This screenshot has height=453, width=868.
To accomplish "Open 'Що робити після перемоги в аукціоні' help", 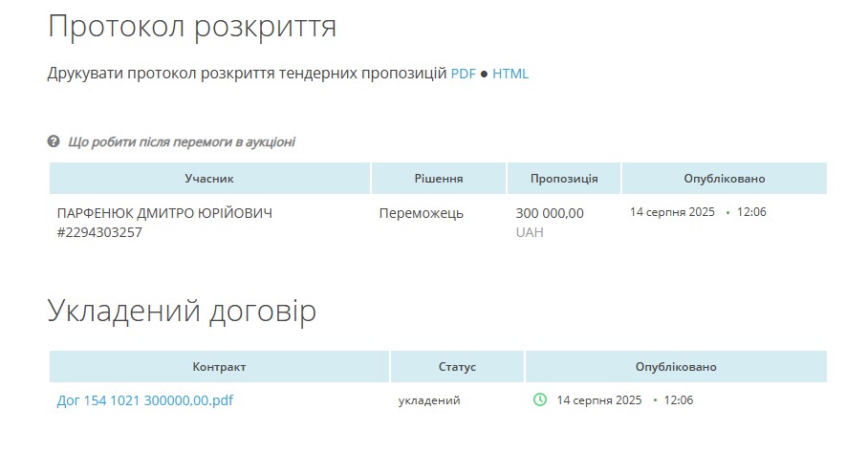I will (x=182, y=142).
